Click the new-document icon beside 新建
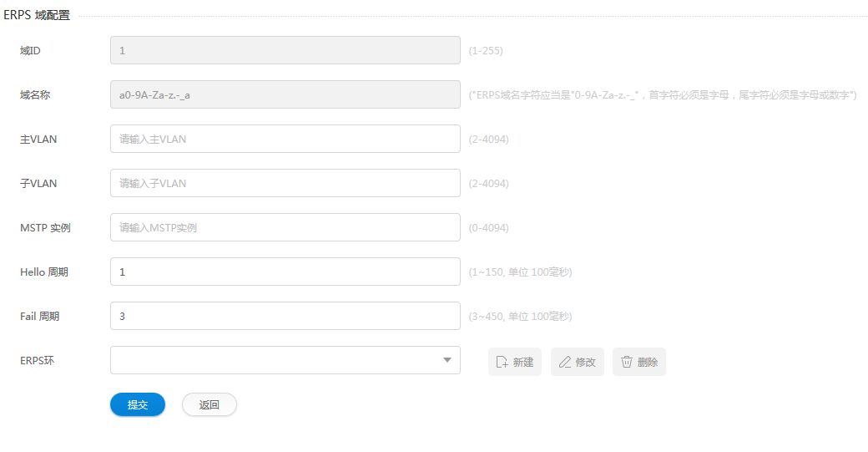Screen dimensions: 868x452 pyautogui.click(x=502, y=363)
